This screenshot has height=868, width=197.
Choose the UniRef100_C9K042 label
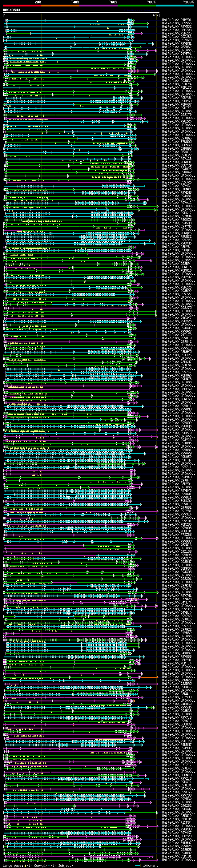tap(176, 172)
